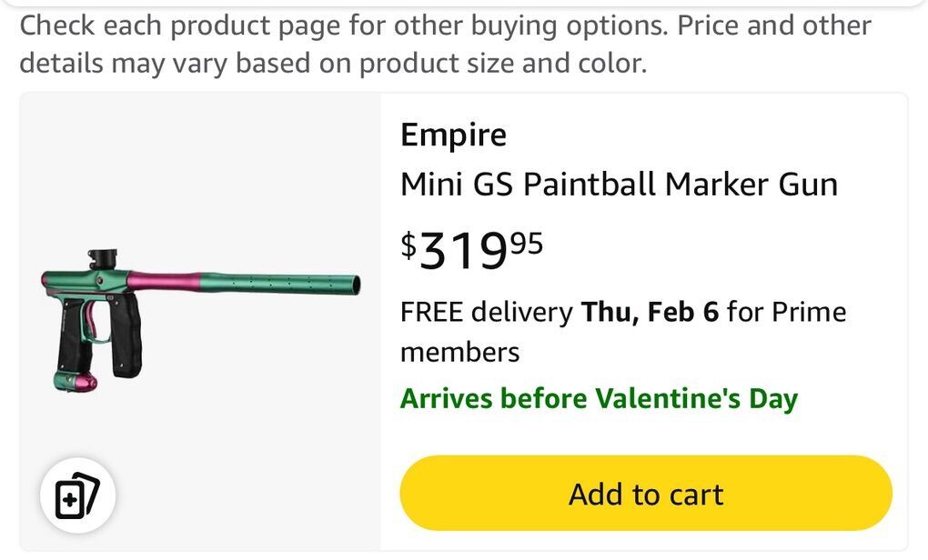Click 'details may vary based on product size' line
The image size is (928, 560).
click(333, 64)
